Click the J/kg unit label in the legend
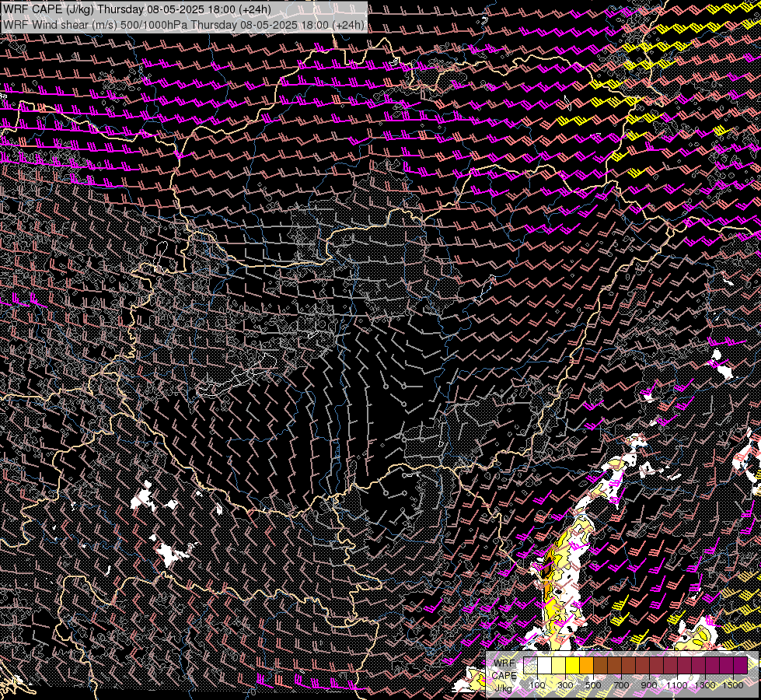761x700 pixels. (x=504, y=688)
